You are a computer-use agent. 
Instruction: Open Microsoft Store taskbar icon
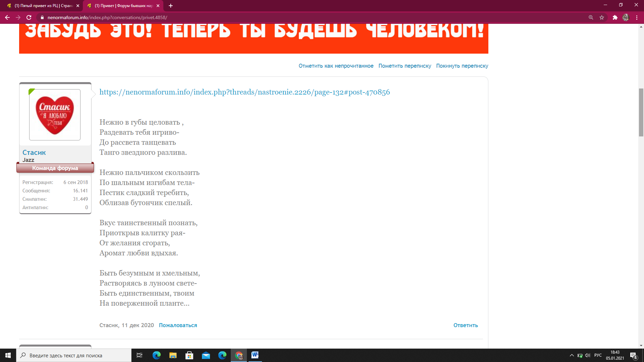(189, 355)
